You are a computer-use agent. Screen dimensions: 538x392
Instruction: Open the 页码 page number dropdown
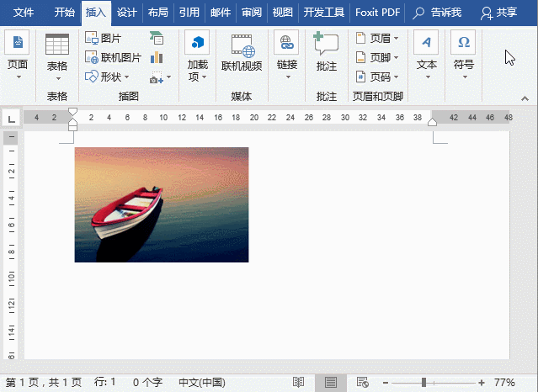tap(377, 77)
